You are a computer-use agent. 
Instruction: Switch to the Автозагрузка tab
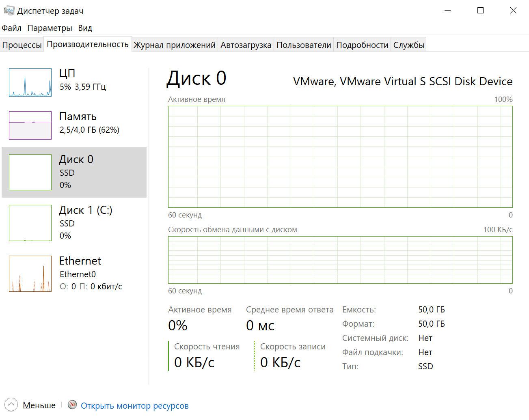point(246,45)
